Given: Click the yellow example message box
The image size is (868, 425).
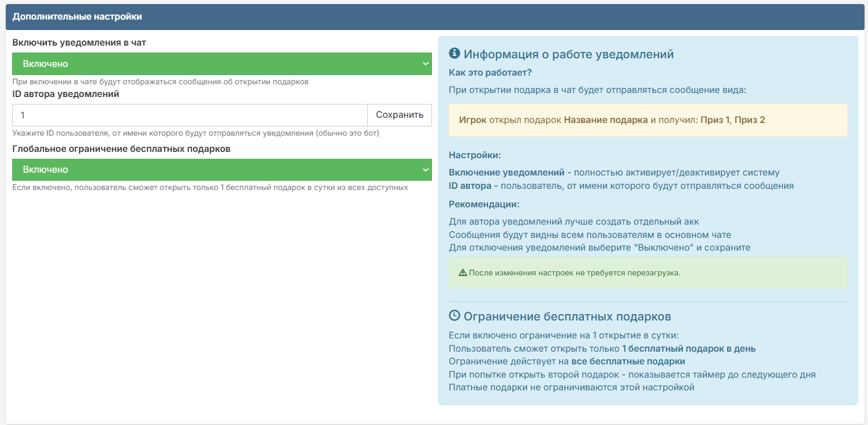Looking at the screenshot, I should click(x=648, y=120).
